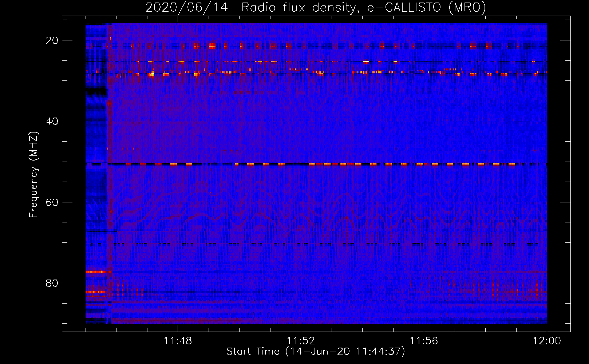
Task: Click the "11:56" time tick label
Action: coord(424,341)
